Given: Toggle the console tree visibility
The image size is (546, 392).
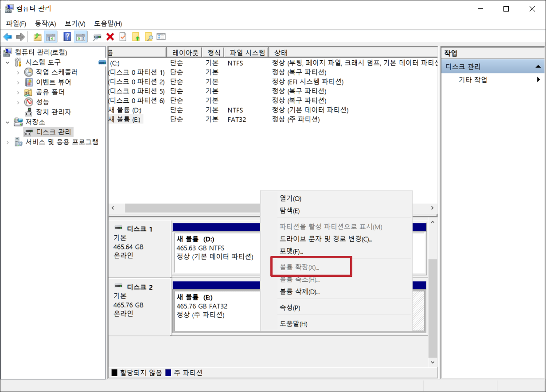Looking at the screenshot, I should coord(51,37).
